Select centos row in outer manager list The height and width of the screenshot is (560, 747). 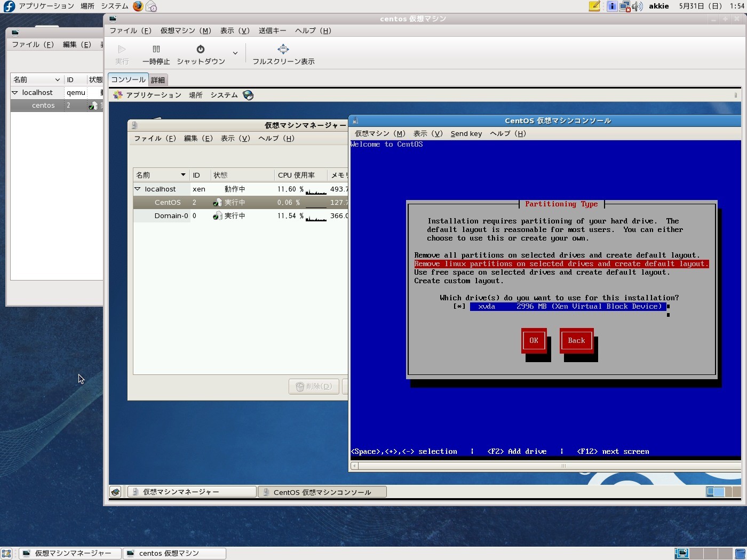pyautogui.click(x=57, y=106)
